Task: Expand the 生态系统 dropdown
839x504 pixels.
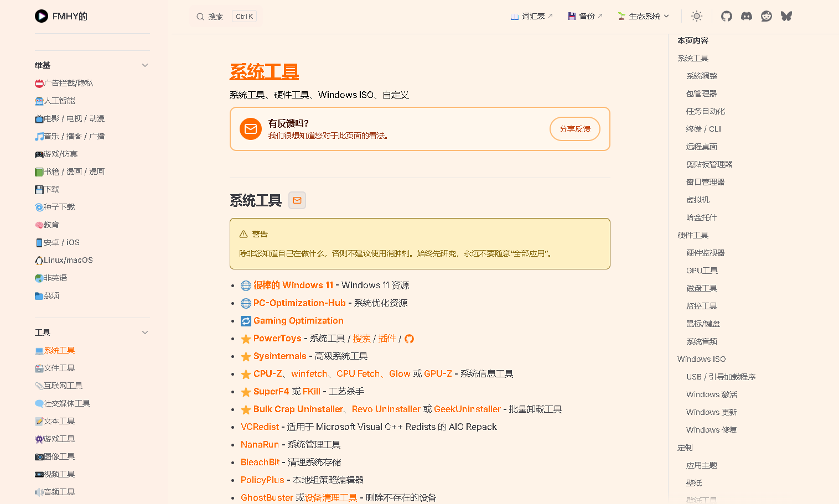Action: 643,16
